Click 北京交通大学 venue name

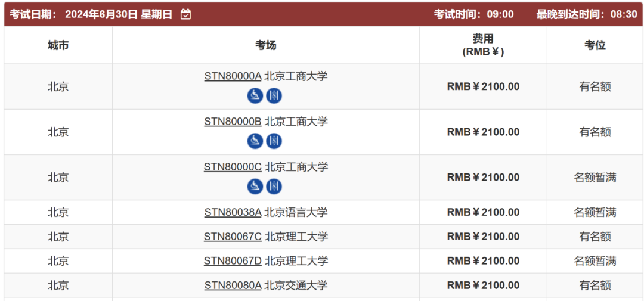[296, 286]
